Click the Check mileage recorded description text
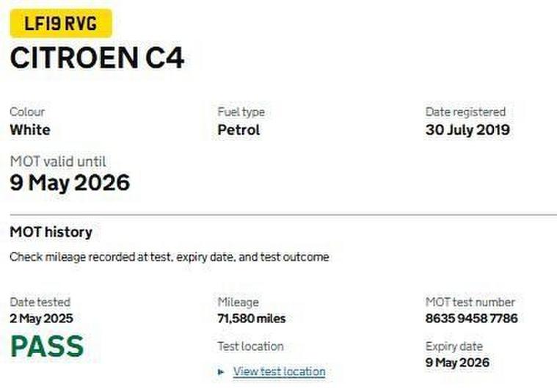The image size is (557, 392). click(169, 258)
